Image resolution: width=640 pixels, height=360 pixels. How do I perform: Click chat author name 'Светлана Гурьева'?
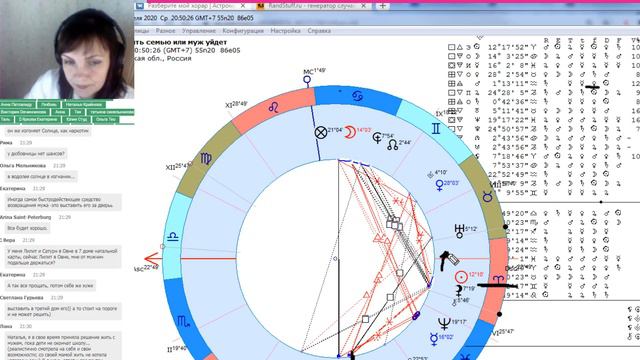[22, 298]
